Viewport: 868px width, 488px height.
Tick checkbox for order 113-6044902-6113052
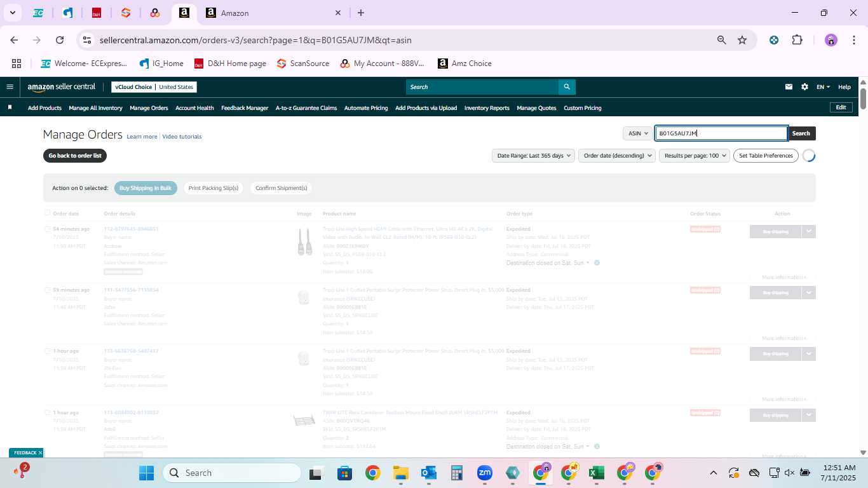[47, 412]
